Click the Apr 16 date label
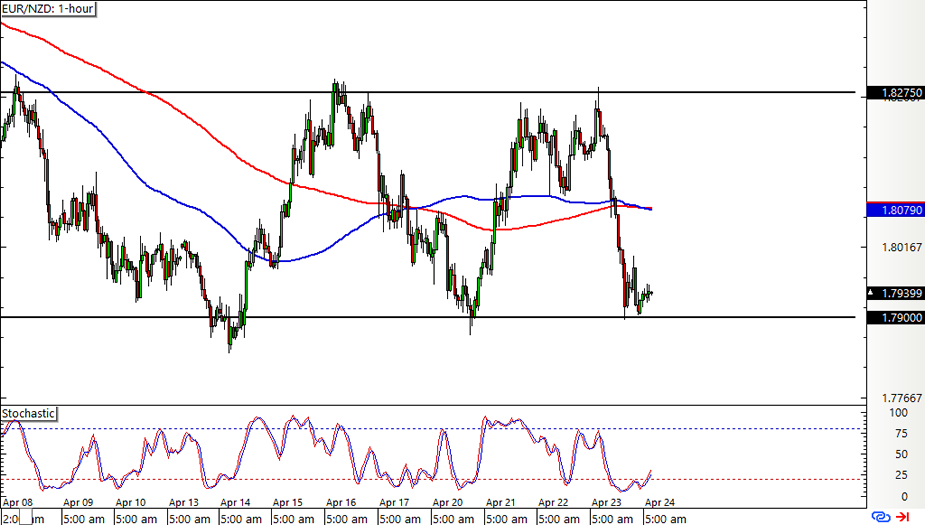The image size is (925, 525). [341, 503]
